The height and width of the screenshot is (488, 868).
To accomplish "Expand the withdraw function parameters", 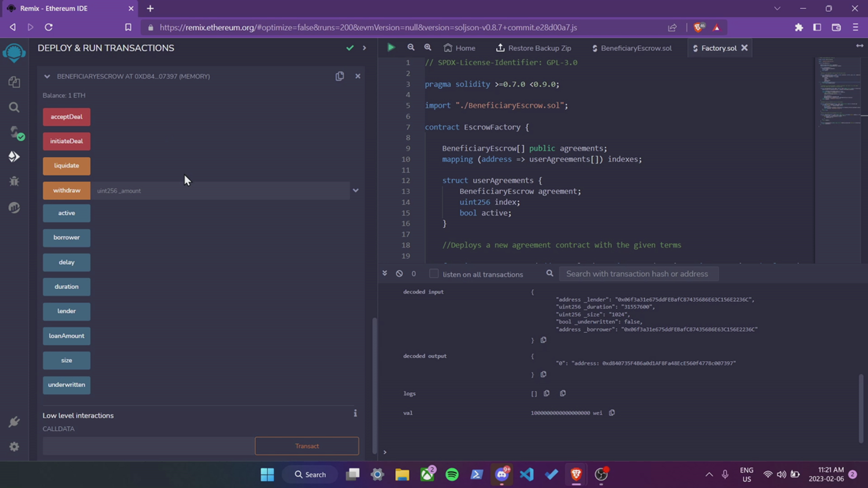I will (356, 190).
